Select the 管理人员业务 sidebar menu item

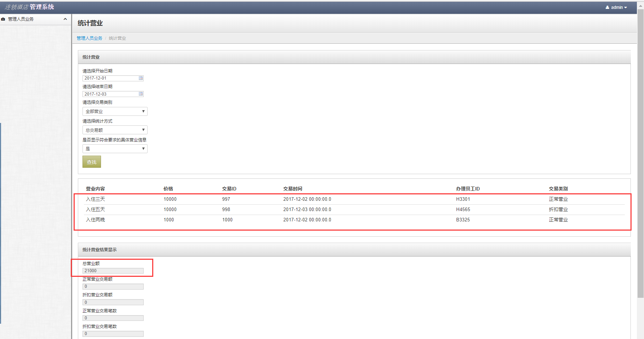(x=36, y=19)
